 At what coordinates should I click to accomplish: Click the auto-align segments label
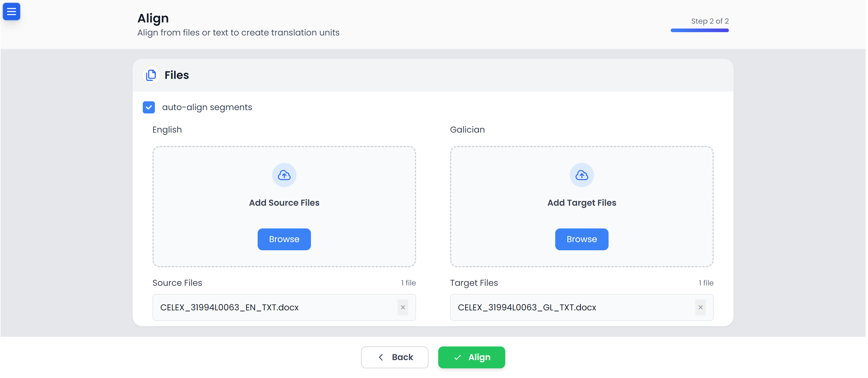tap(207, 107)
